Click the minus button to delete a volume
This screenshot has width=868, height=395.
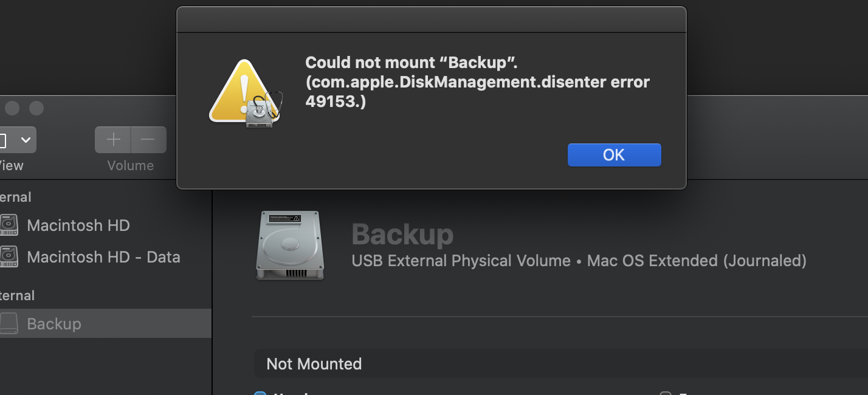click(x=148, y=140)
